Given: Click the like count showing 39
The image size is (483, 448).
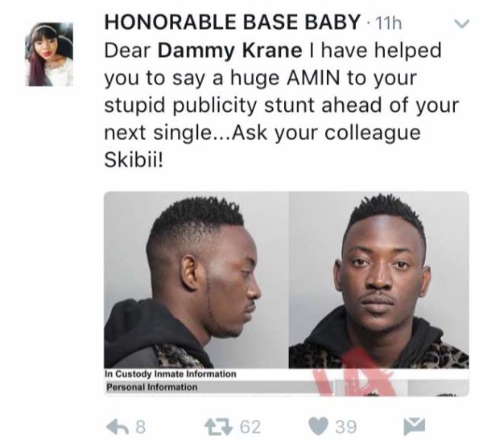Looking at the screenshot, I should 346,427.
